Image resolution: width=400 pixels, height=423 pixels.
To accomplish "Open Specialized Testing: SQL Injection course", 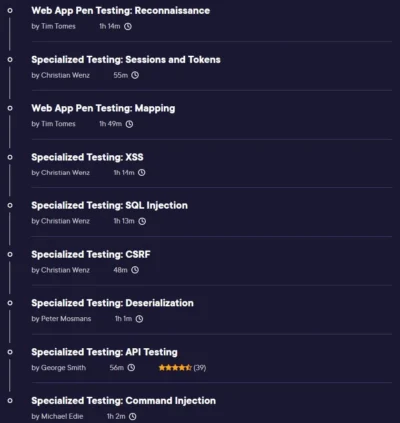I will 110,206.
